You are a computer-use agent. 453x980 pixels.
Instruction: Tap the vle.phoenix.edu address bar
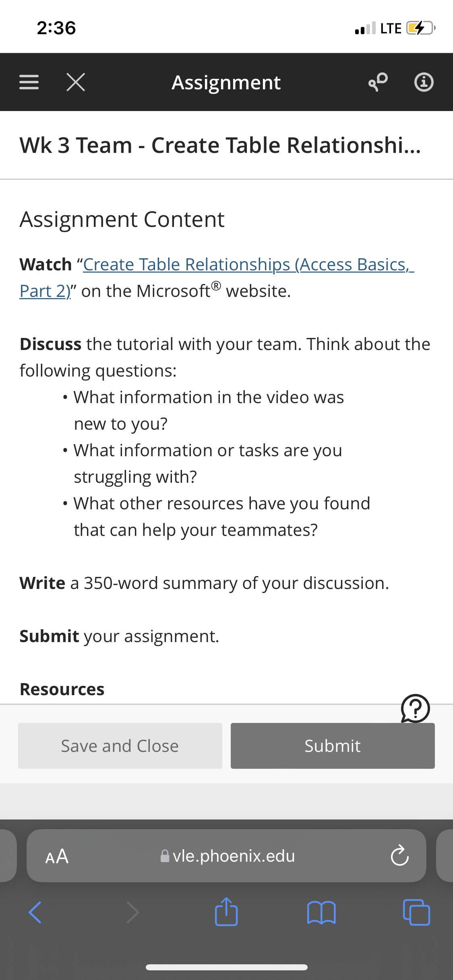click(x=226, y=856)
